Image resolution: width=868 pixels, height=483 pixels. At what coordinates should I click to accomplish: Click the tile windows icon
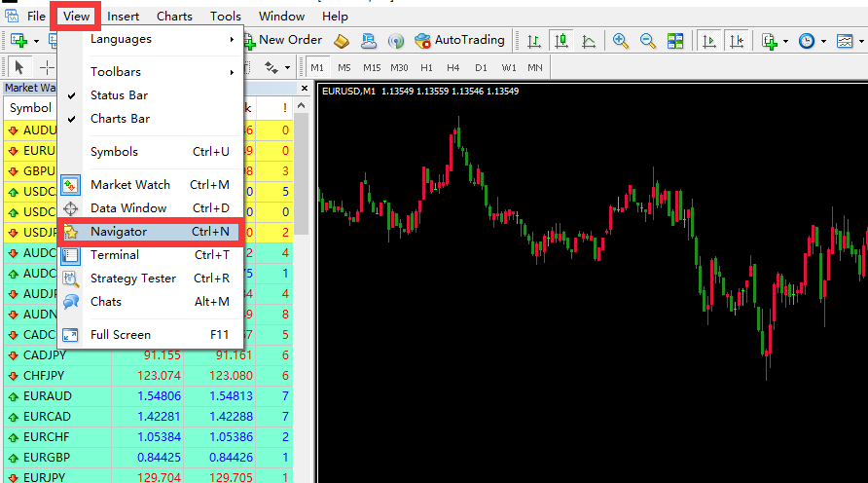(675, 41)
